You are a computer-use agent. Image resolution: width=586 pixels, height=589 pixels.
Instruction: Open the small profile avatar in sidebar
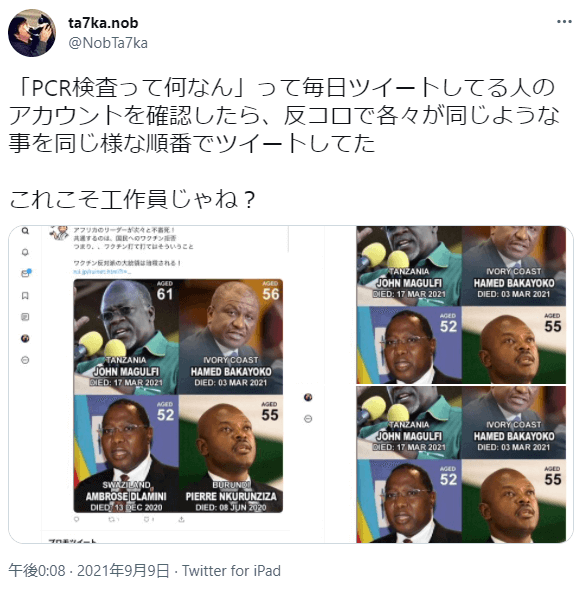pyautogui.click(x=25, y=338)
